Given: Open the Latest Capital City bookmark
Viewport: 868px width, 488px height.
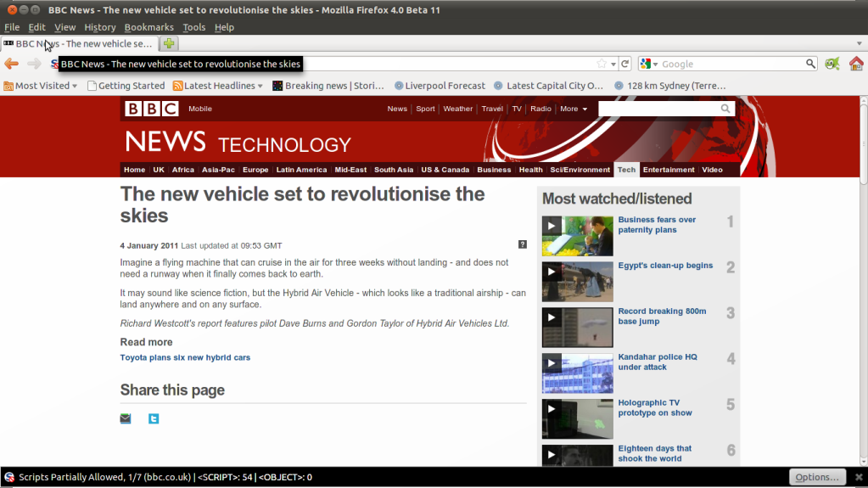Looking at the screenshot, I should pos(548,86).
